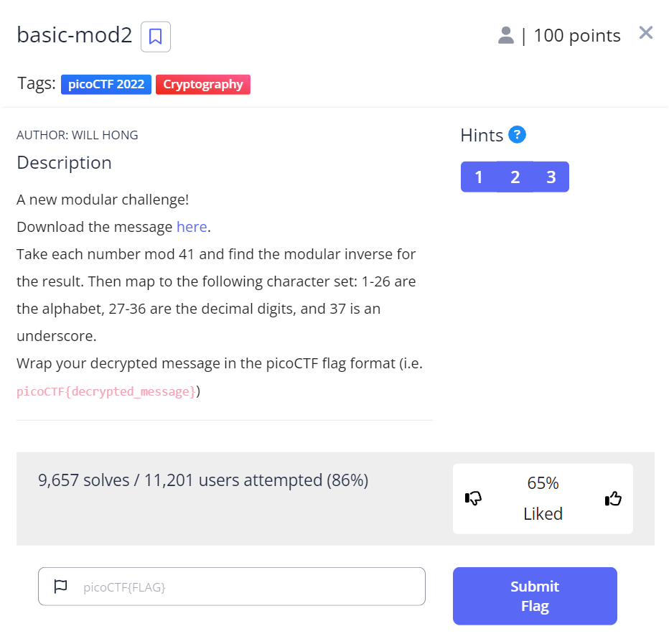Click the user icon beside the points
669x644 pixels.
505,35
